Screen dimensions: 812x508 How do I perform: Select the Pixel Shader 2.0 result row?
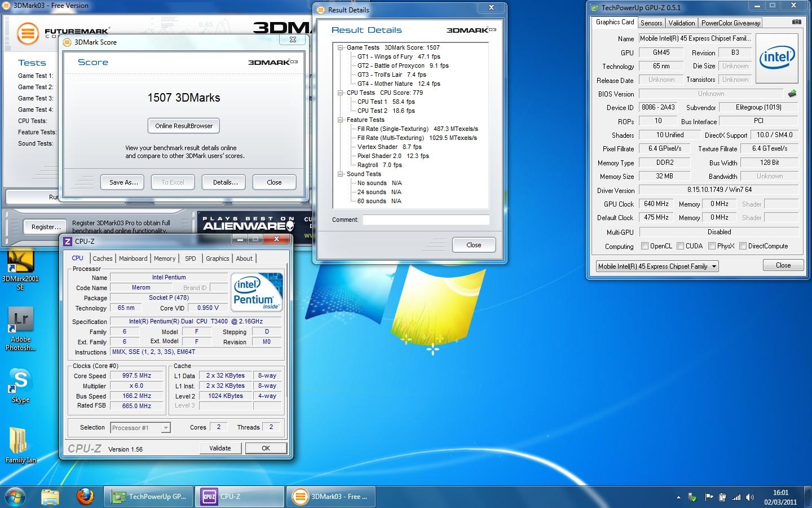point(393,156)
